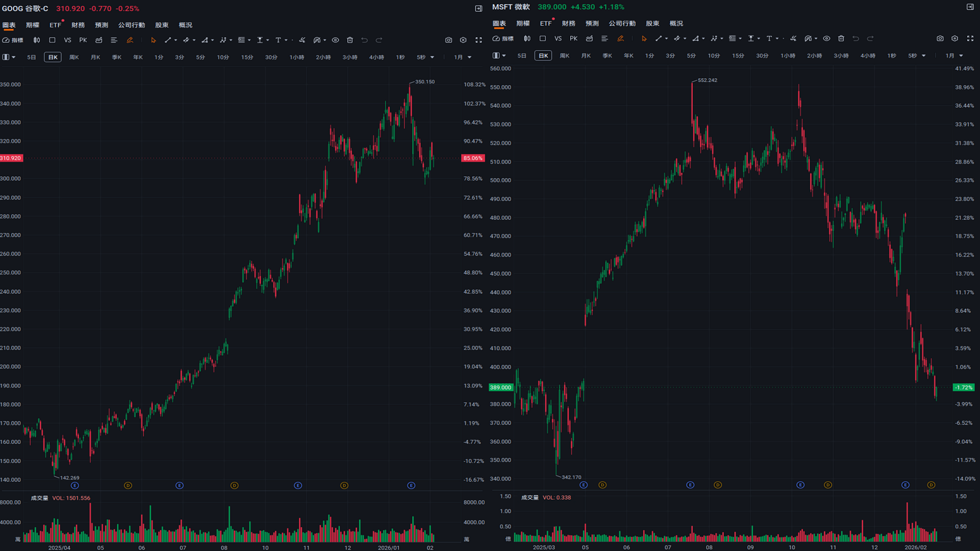
Task: Click the first earnings E marker on MSFT timeline
Action: (x=583, y=485)
